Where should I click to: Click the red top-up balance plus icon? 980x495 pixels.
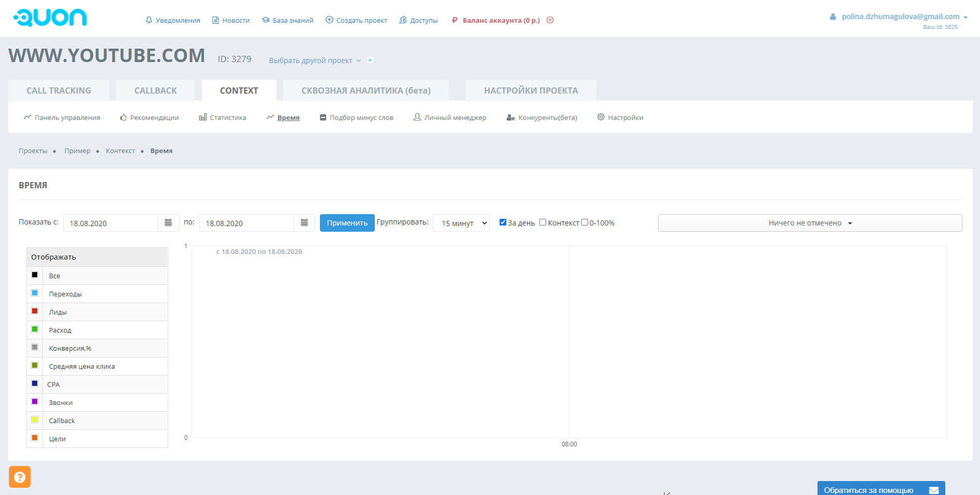(x=550, y=20)
